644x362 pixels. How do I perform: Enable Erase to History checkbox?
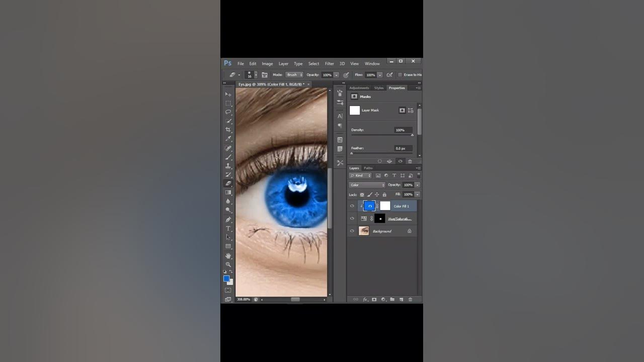click(x=400, y=75)
